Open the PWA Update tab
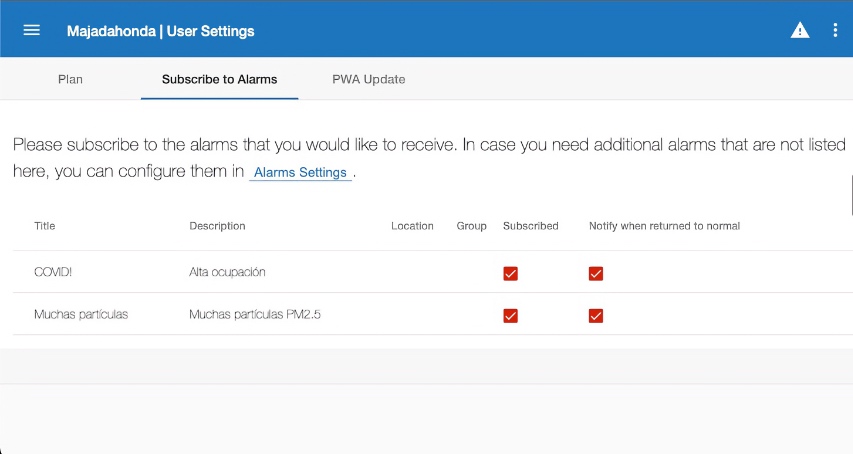853x454 pixels. tap(368, 79)
